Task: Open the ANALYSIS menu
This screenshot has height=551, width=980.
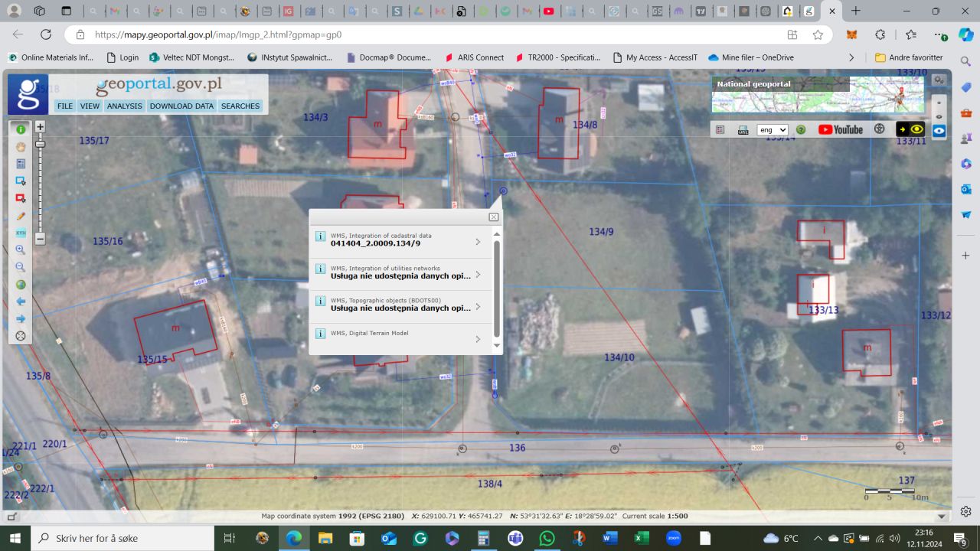Action: click(124, 106)
